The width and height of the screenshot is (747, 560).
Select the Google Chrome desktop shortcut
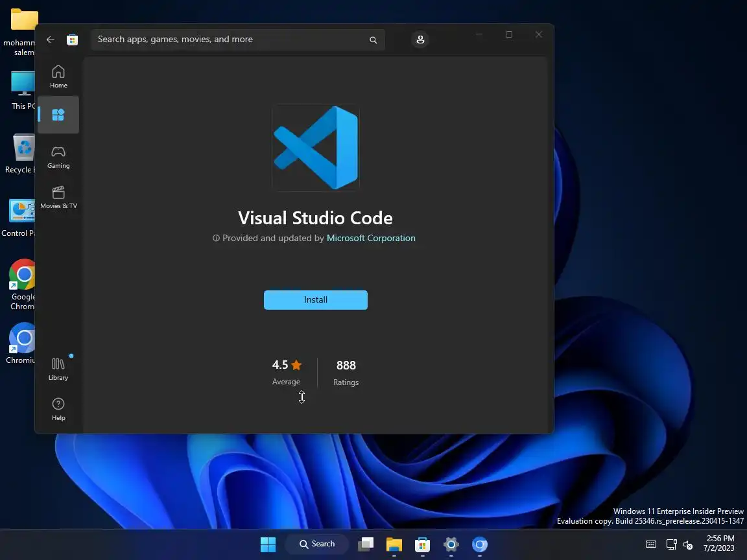[22, 285]
